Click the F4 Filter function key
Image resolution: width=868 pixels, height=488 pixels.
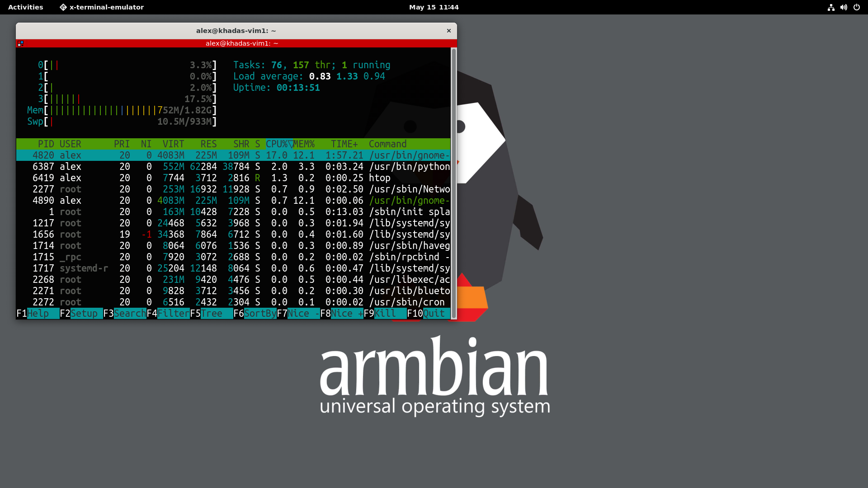[x=168, y=314]
